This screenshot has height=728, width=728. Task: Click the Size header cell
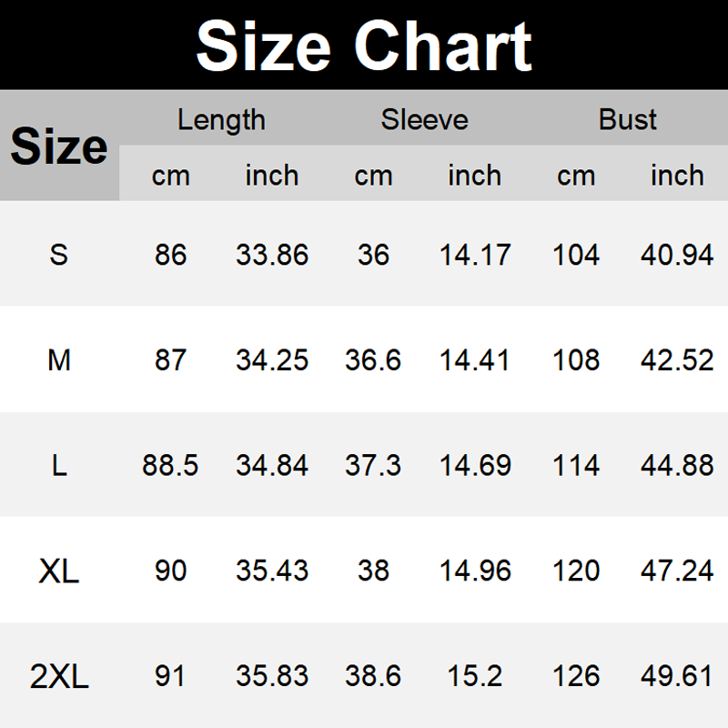59,147
